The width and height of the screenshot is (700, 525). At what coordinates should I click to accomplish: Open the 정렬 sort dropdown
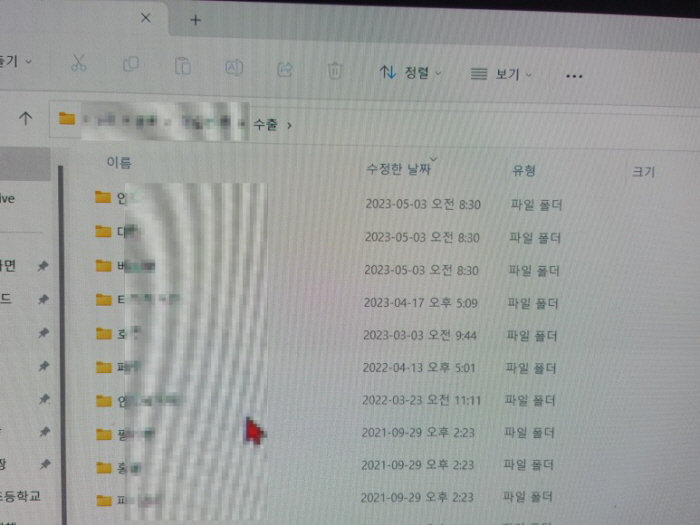(411, 72)
